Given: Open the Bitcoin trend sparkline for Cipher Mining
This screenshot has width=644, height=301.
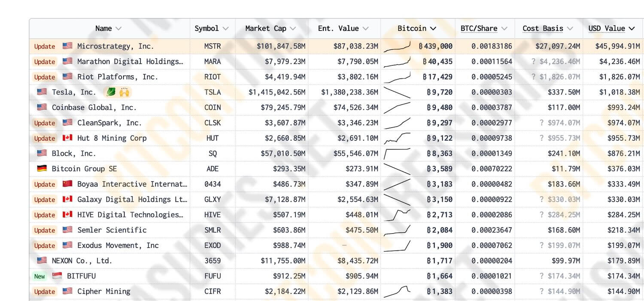Looking at the screenshot, I should [397, 292].
